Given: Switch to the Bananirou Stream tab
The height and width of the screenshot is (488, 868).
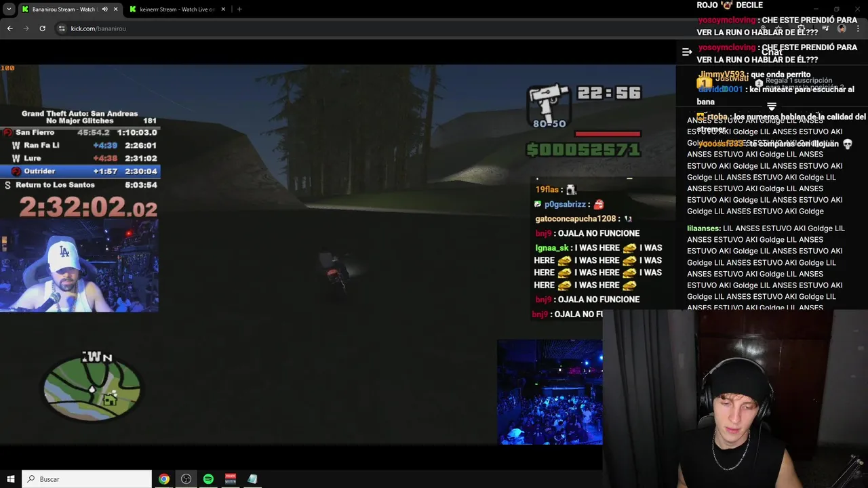Looking at the screenshot, I should [70, 9].
